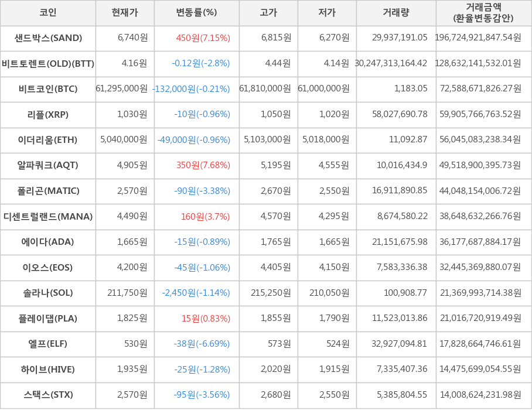Click the 거래량 column header
The height and width of the screenshot is (410, 532).
(396, 12)
